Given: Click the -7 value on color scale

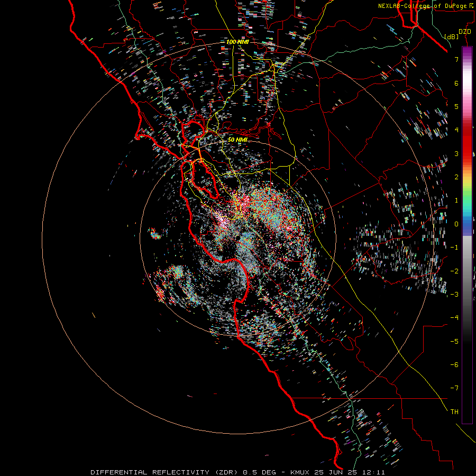Looking at the screenshot, I should click(x=454, y=388).
